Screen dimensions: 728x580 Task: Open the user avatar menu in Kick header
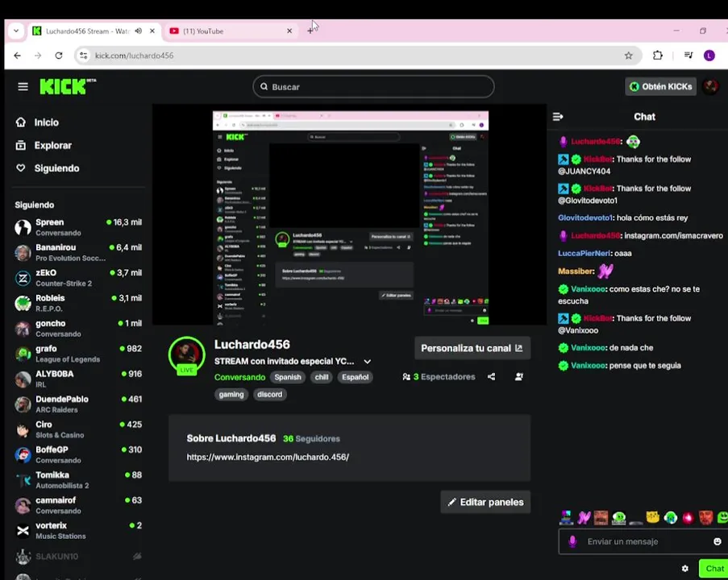(711, 87)
